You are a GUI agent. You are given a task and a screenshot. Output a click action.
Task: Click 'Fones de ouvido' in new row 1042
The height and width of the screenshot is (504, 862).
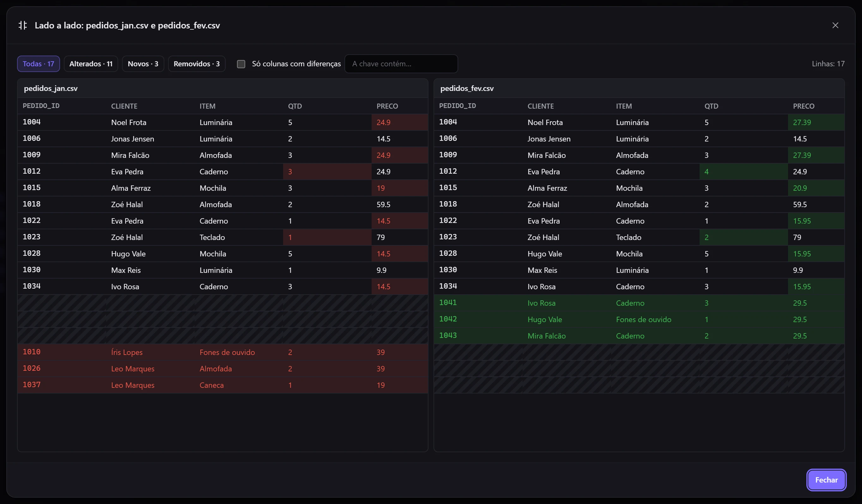[x=643, y=319]
